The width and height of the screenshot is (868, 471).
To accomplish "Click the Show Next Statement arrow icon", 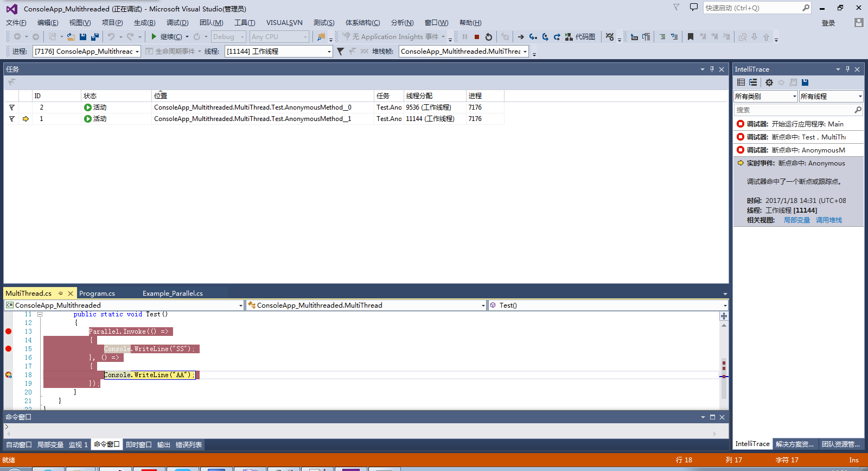I will pyautogui.click(x=521, y=37).
